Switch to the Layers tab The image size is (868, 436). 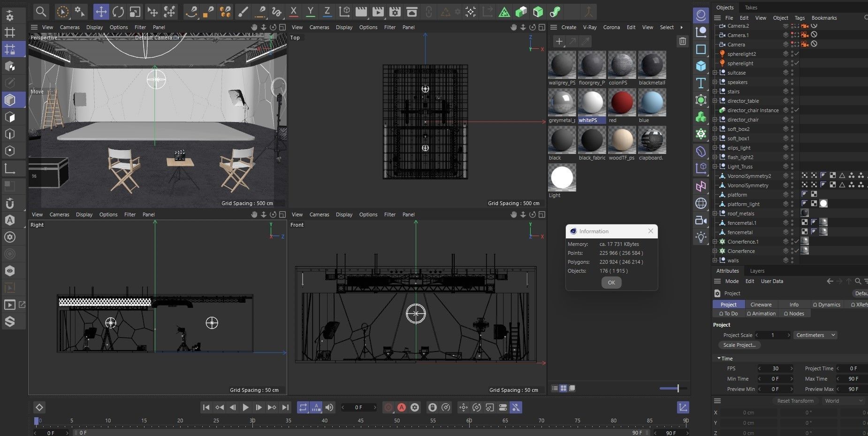tap(757, 271)
